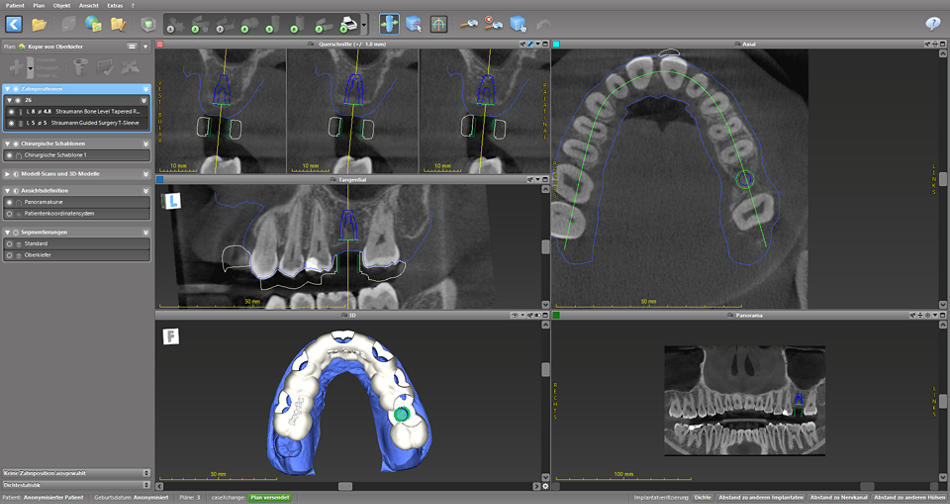Image resolution: width=950 pixels, height=504 pixels.
Task: Click the Dichte verification button
Action: pyautogui.click(x=703, y=497)
